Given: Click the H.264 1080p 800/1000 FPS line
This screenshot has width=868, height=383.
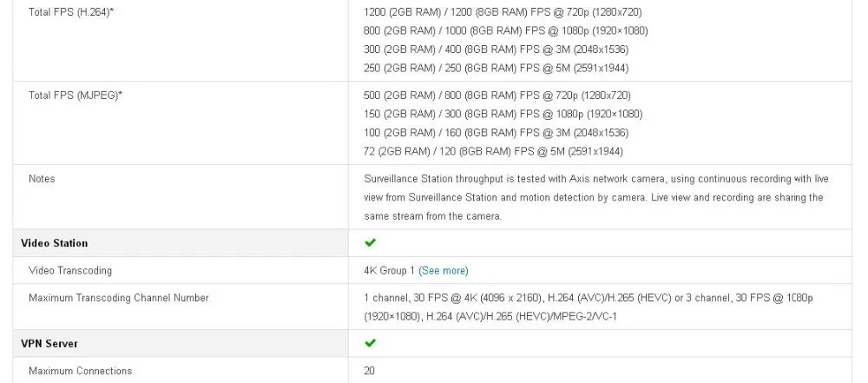Looking at the screenshot, I should (x=505, y=30).
